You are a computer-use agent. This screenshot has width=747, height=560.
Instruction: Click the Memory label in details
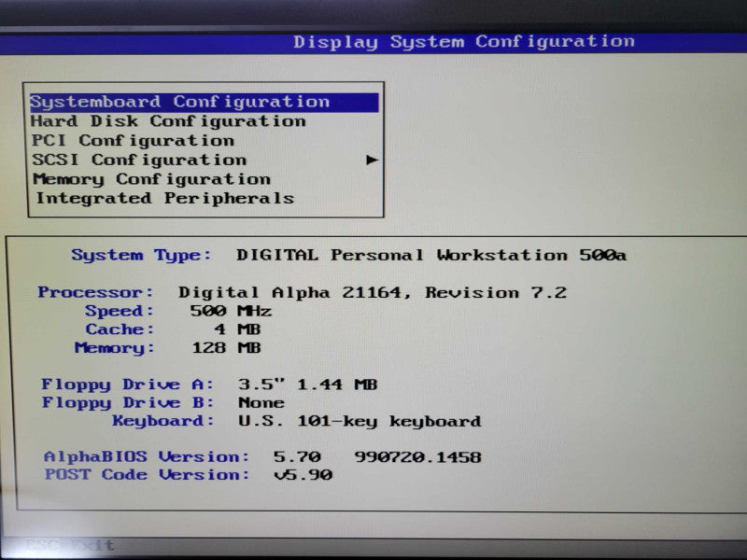114,348
